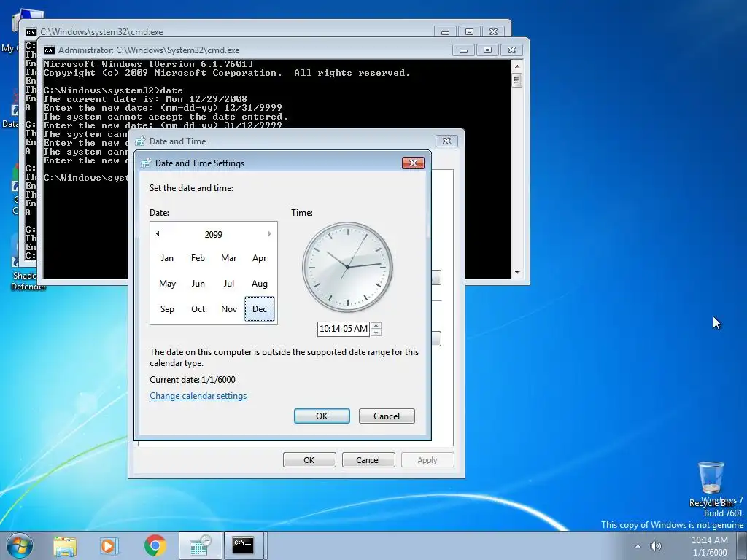The height and width of the screenshot is (560, 747).
Task: Click the analog clock face
Action: (347, 267)
